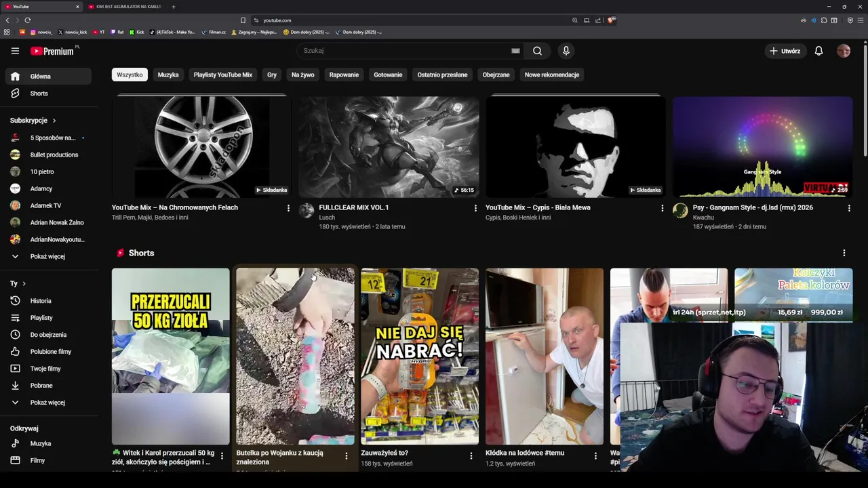Screen dimensions: 868x488
Task: Switch to KIM JEST AKUMULATOR browser tab
Action: coord(125,7)
